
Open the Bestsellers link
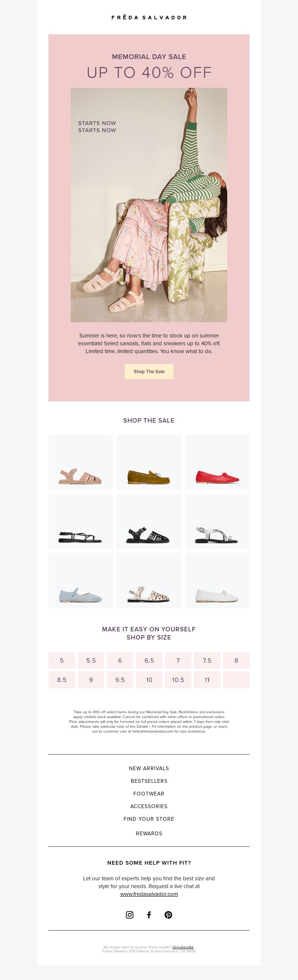tap(149, 781)
